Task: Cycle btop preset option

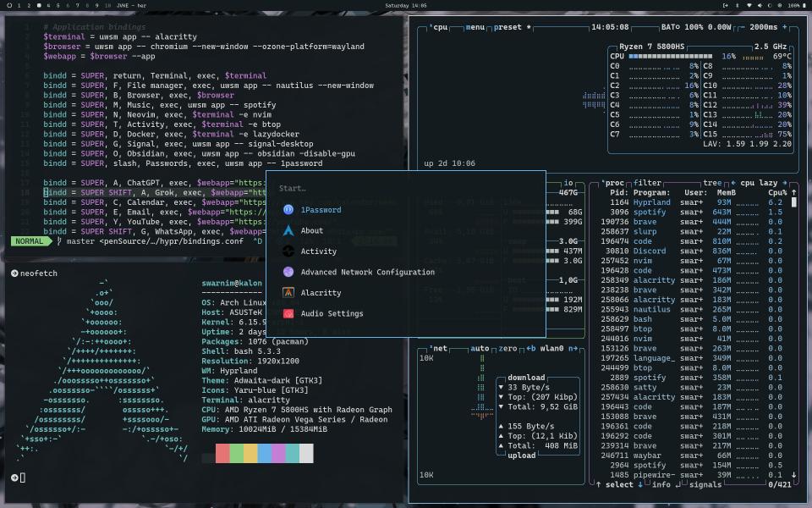Action: click(513, 27)
